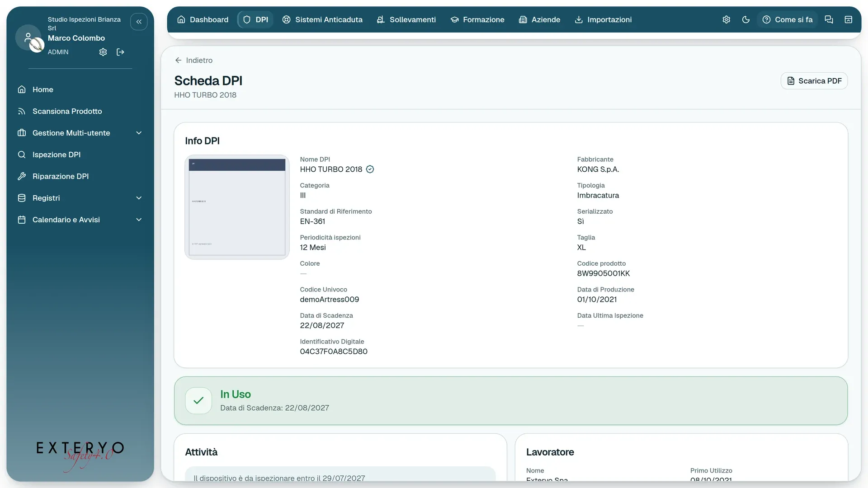Open the Importazioni tab
This screenshot has height=488, width=868.
(x=603, y=19)
